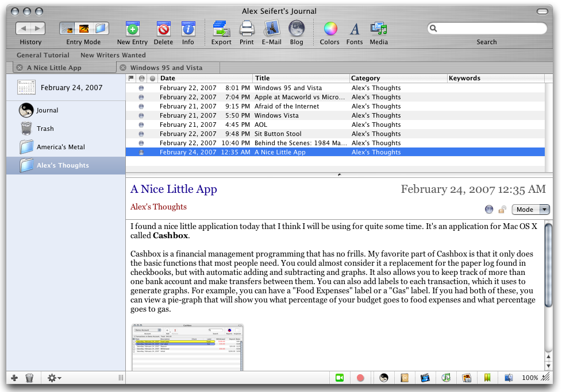Viewport: 562px width, 392px height.
Task: Open the General Tutorial bookmark
Action: coord(43,55)
